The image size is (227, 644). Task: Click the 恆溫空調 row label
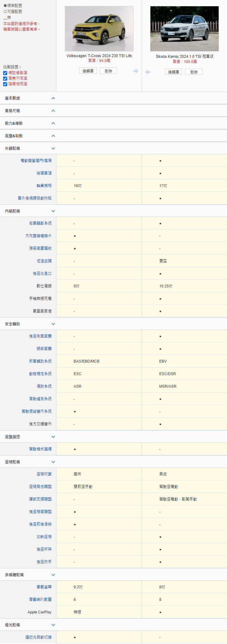[x=44, y=261]
